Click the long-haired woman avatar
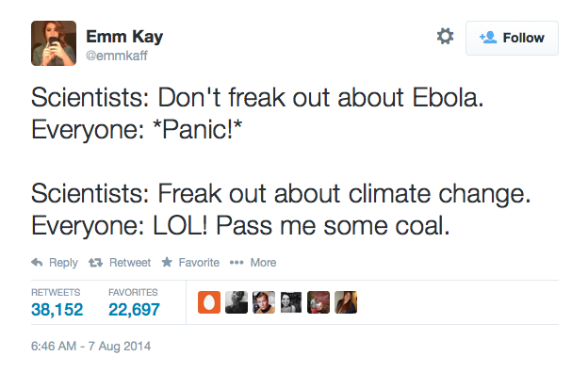The image size is (588, 372). pos(346,302)
